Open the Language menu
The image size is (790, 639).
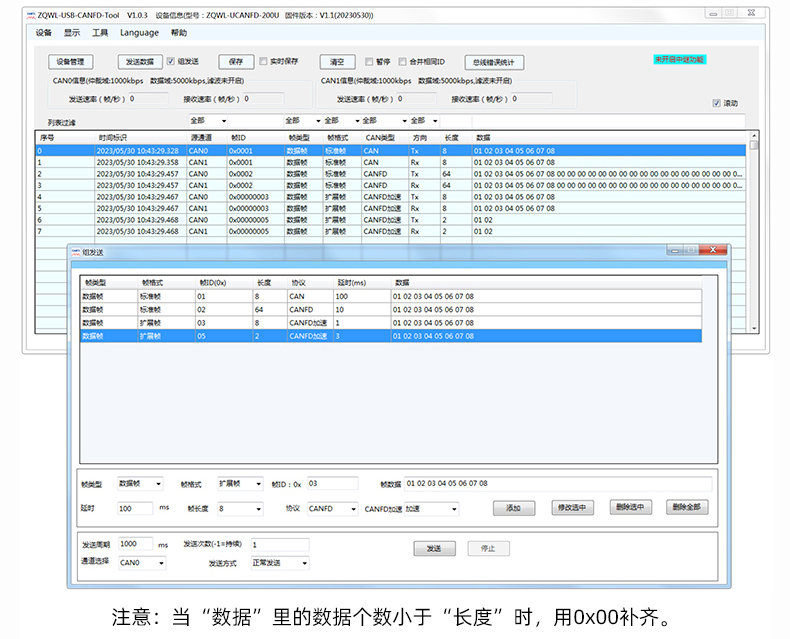139,33
